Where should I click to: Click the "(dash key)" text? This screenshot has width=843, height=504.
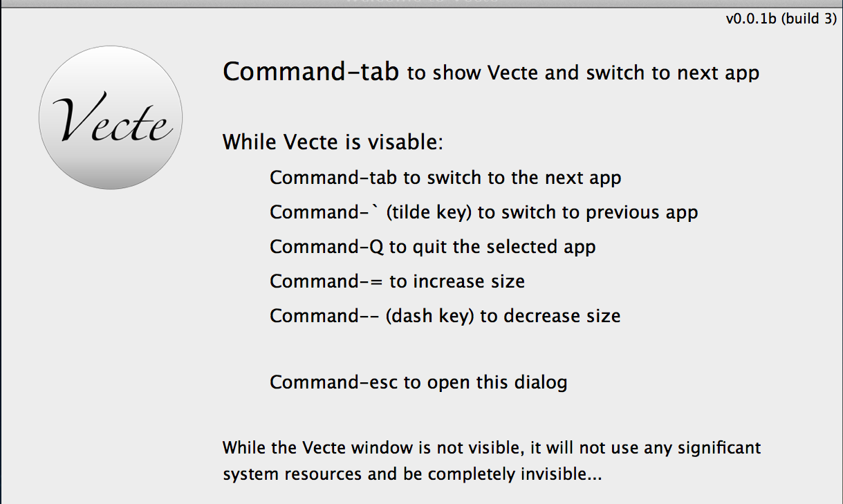[430, 316]
